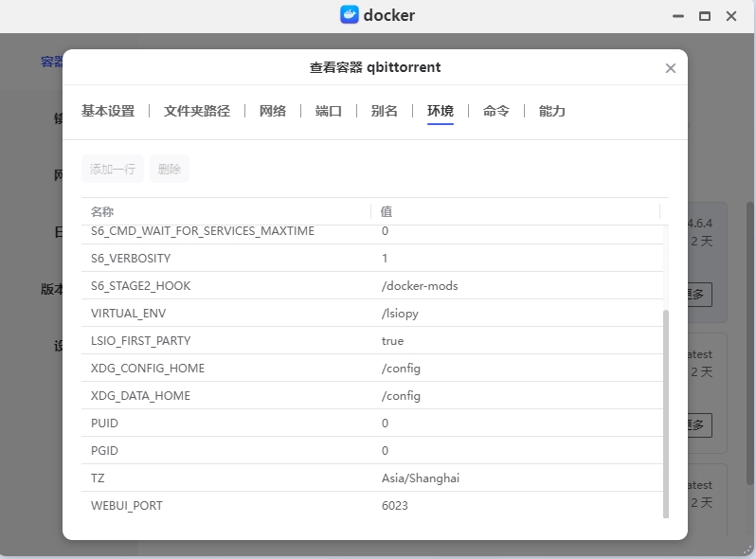Open the 能力 tab

pyautogui.click(x=552, y=111)
